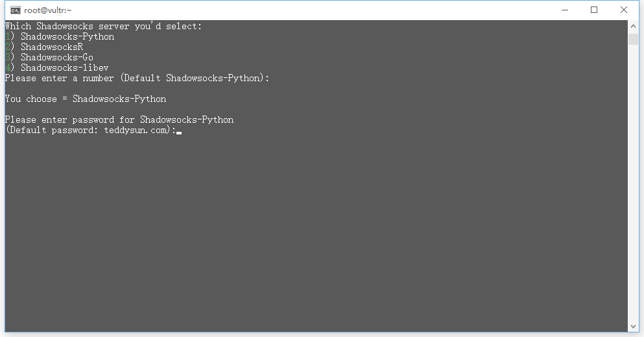Click the default password teddysun.com text
The height and width of the screenshot is (337, 644).
pos(137,131)
